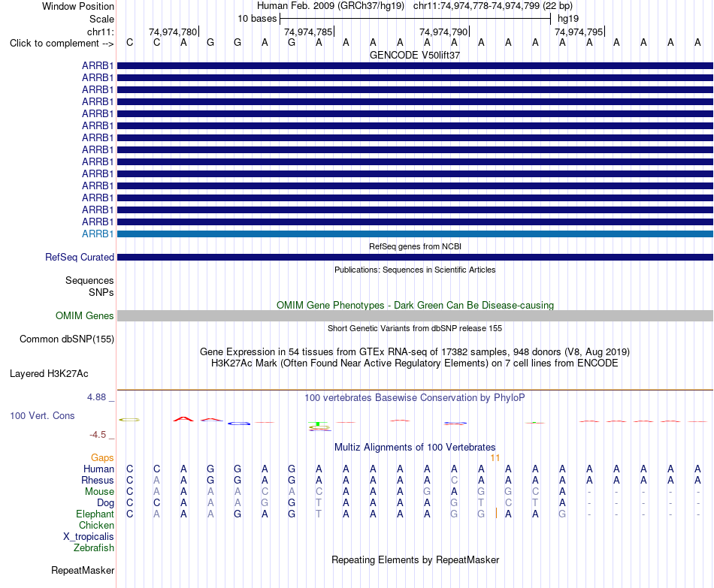Click the chr11: ruler label
This screenshot has height=588, width=714.
tap(101, 32)
